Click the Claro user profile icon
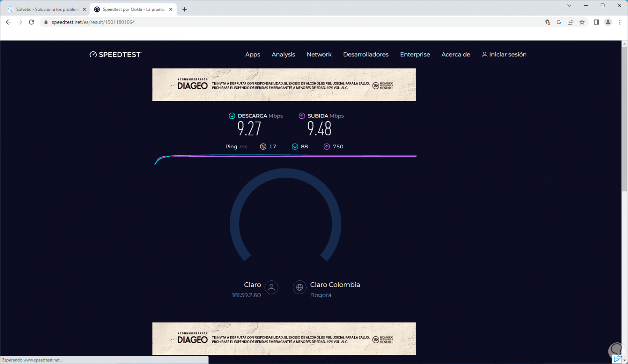Screen dimensions: 628x364 pos(271,288)
